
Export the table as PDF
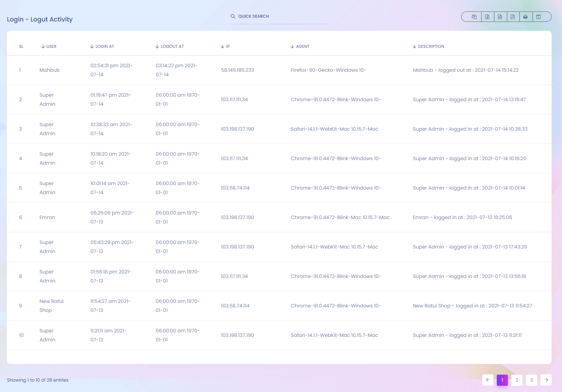513,17
